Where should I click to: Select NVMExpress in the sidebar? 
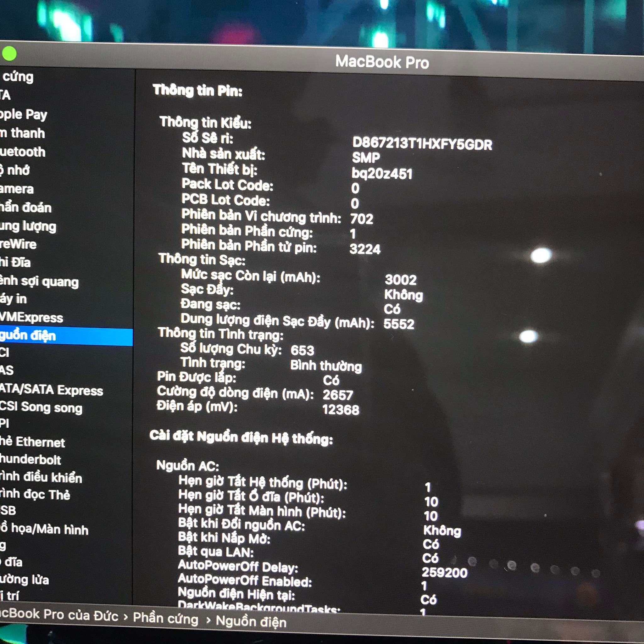pos(31,317)
